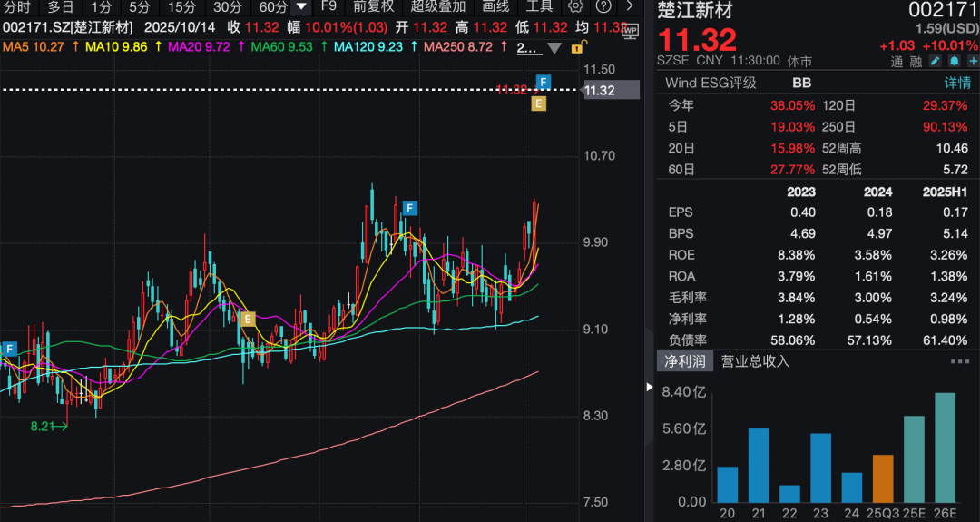
Task: Click the help question mark icon
Action: (x=603, y=6)
